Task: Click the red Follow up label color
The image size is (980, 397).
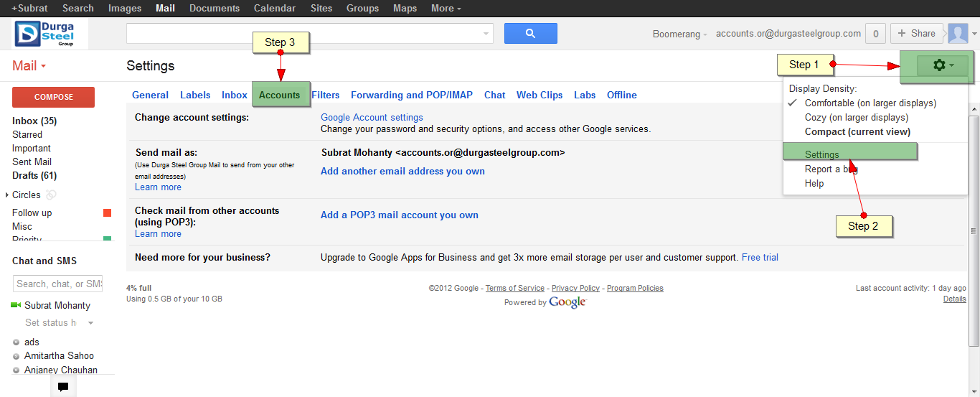Action: coord(108,212)
